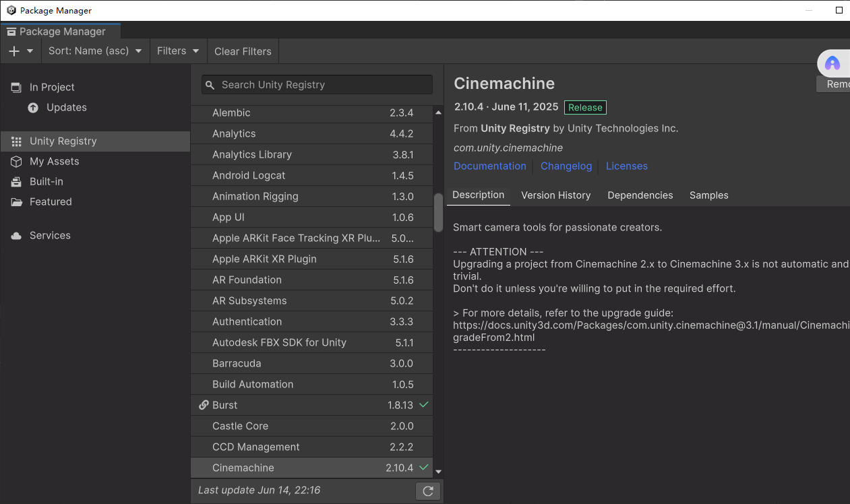This screenshot has width=850, height=504.
Task: Click the installed checkmark on Burst row
Action: [424, 405]
